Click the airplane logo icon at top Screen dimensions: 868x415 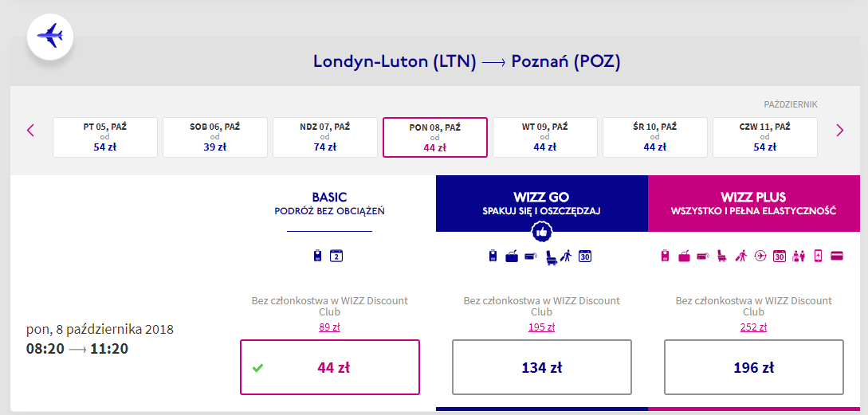49,37
